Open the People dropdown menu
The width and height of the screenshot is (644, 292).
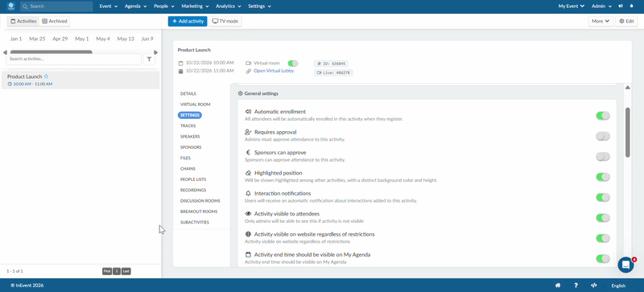[x=164, y=6]
